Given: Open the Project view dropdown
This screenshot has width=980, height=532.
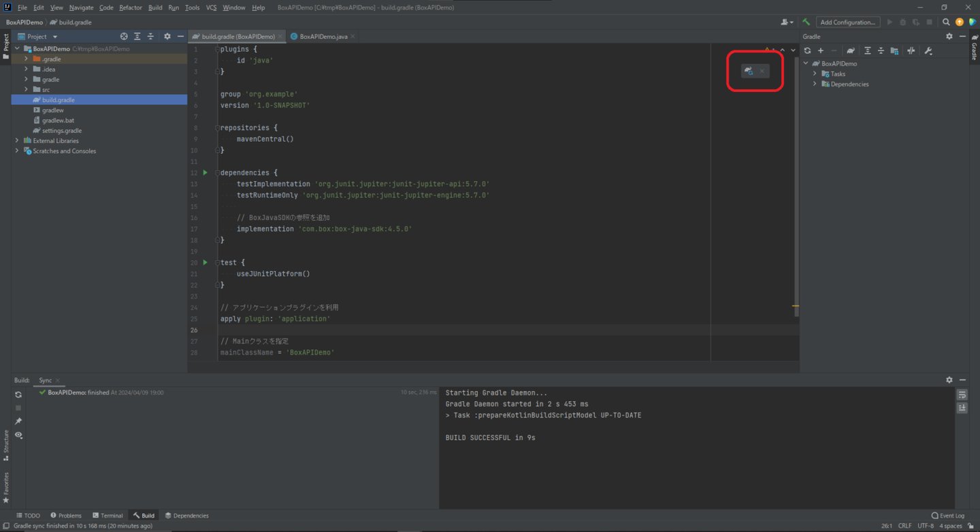Looking at the screenshot, I should pos(55,37).
